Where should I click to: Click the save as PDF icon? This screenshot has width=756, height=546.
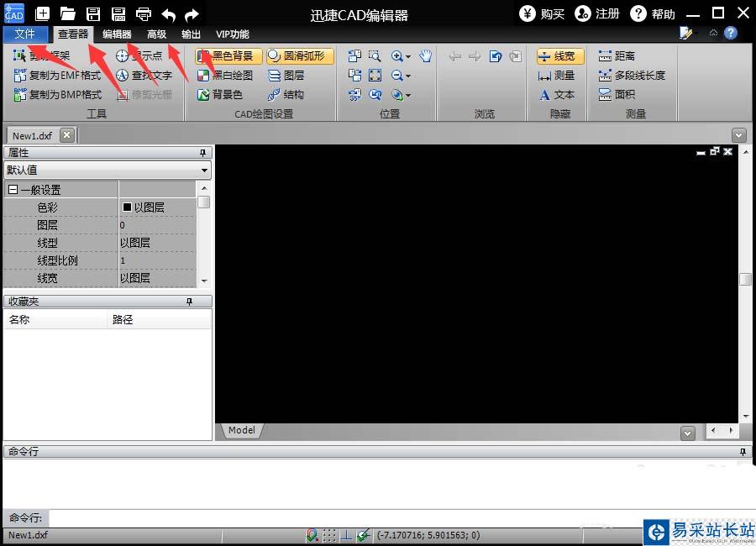(118, 14)
